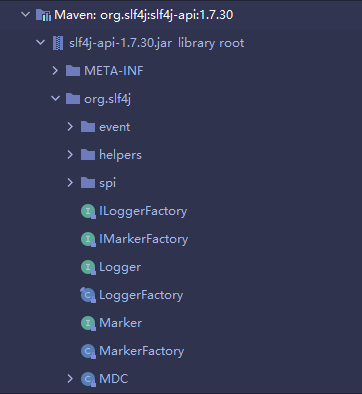Click the ILoggerFactory interface icon

pyautogui.click(x=88, y=211)
